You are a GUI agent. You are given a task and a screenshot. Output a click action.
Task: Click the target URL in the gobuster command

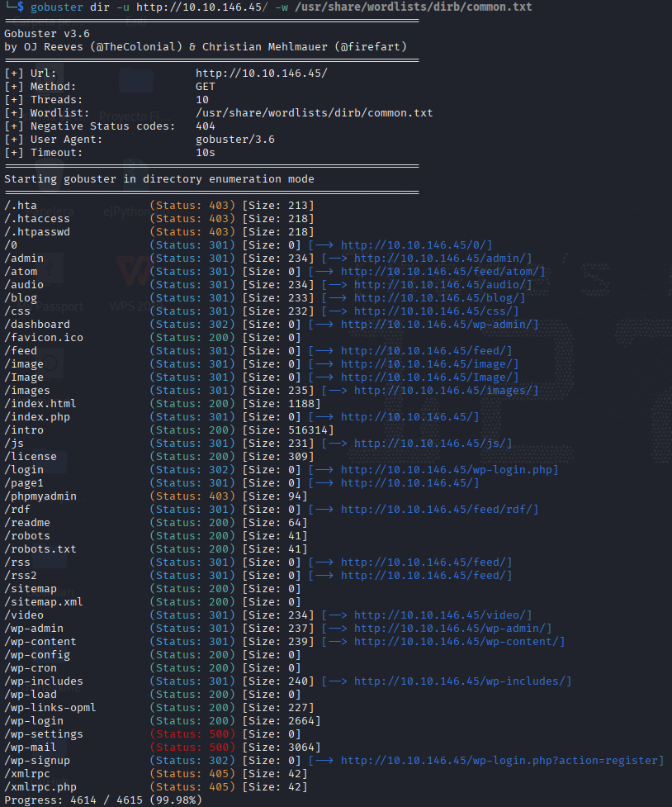click(x=201, y=7)
